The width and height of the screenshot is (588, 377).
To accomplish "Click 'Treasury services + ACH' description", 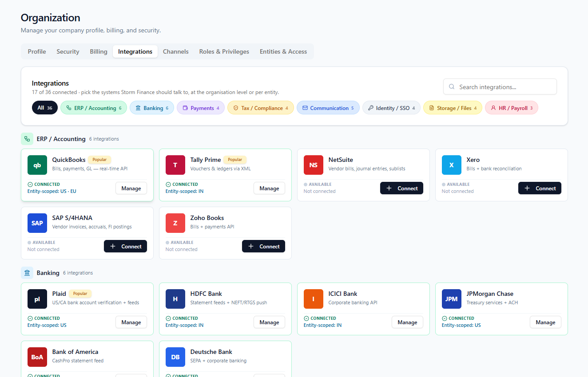I will coord(493,302).
